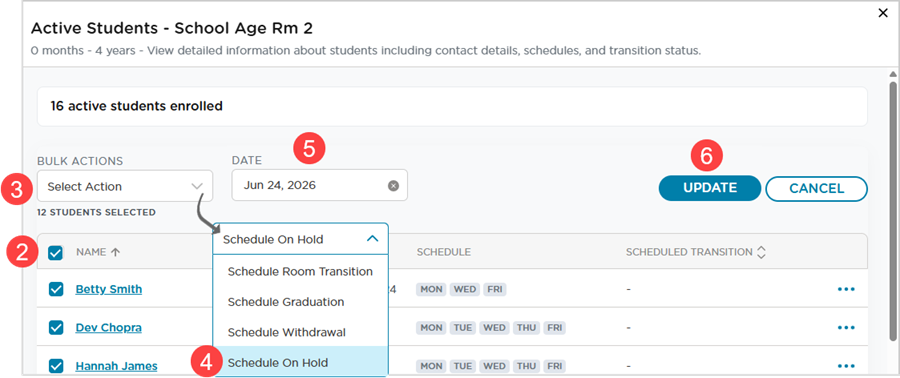The height and width of the screenshot is (378, 900).
Task: Click Hannah James's WED schedule tag
Action: tap(494, 366)
